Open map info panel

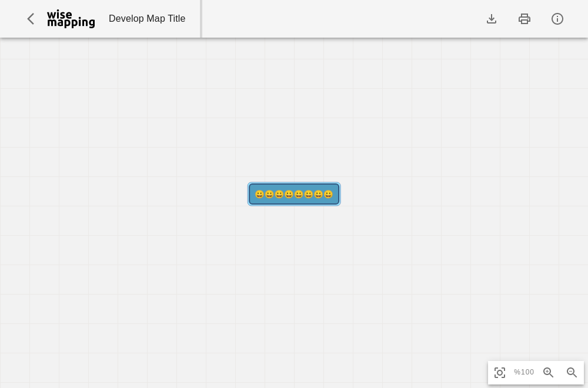click(x=557, y=19)
